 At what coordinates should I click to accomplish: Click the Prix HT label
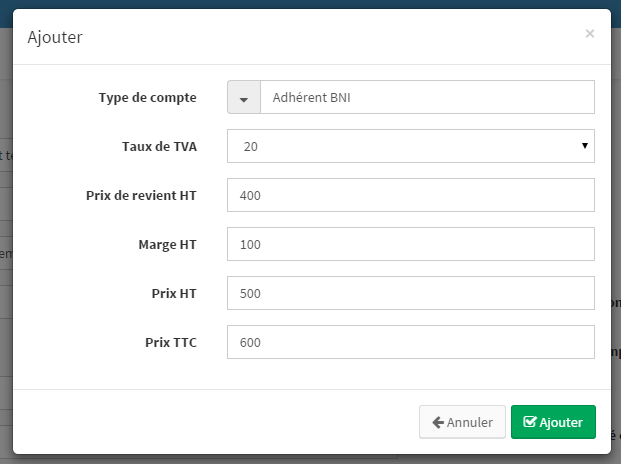point(174,294)
